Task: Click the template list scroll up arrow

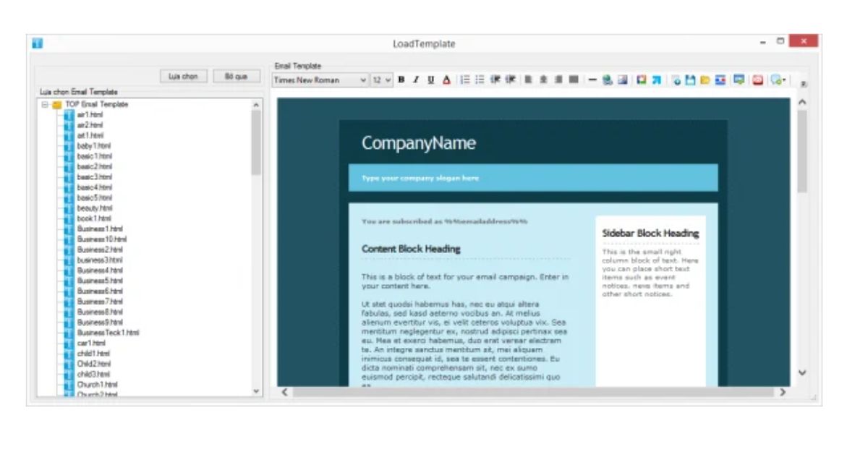Action: tap(256, 104)
